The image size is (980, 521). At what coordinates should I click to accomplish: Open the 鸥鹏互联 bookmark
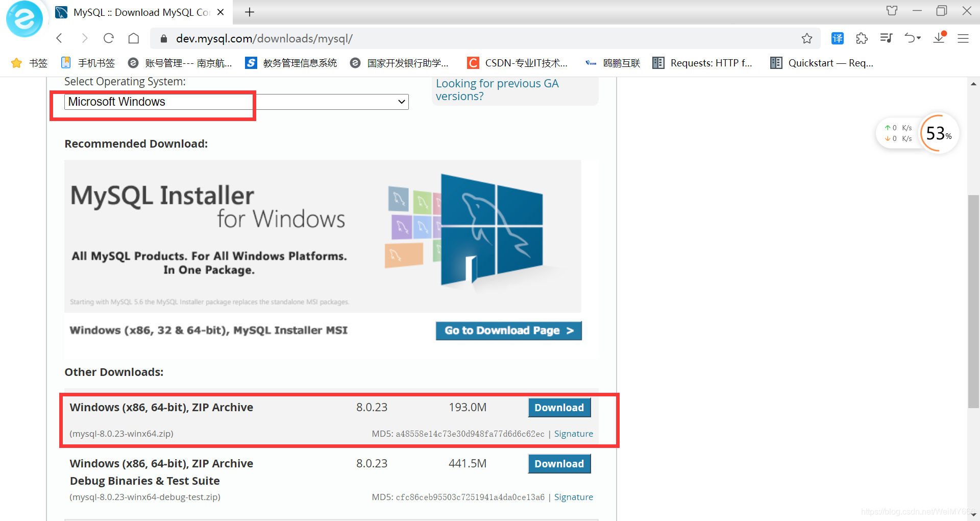click(612, 63)
